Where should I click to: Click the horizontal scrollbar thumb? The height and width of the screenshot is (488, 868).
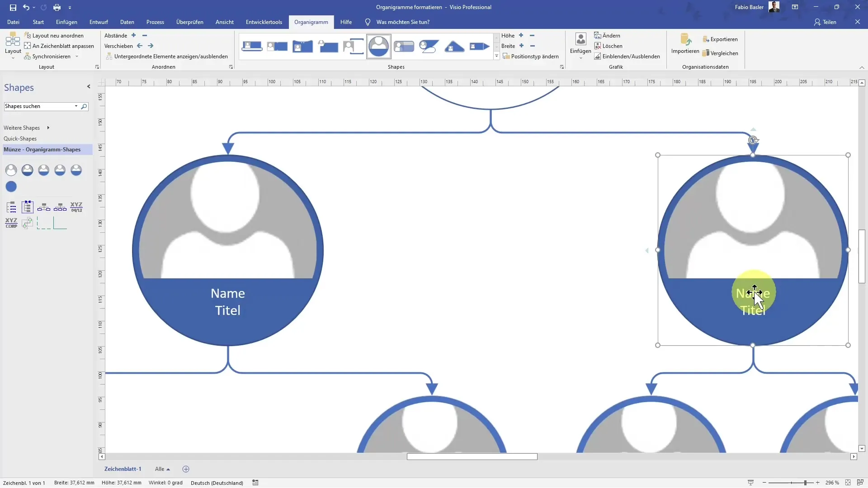coord(472,457)
